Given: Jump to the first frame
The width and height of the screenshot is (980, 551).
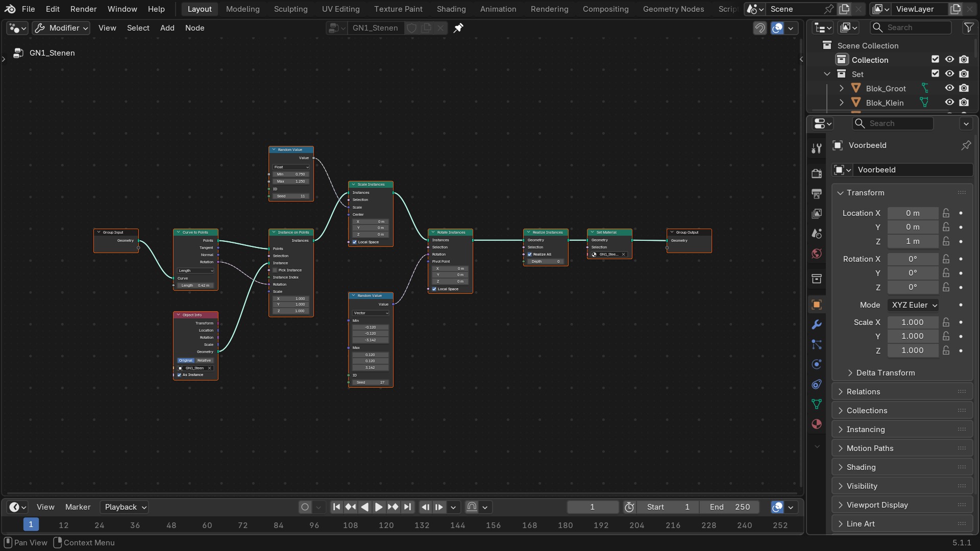Looking at the screenshot, I should pyautogui.click(x=336, y=507).
